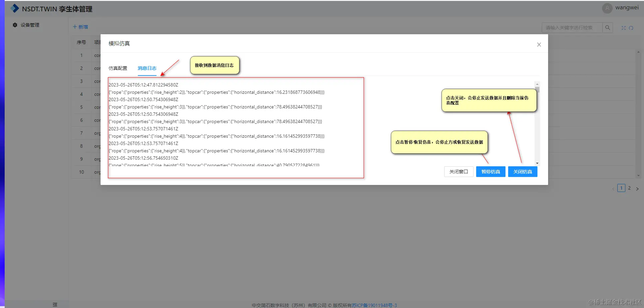Click row number 10 in the device table

point(81,172)
